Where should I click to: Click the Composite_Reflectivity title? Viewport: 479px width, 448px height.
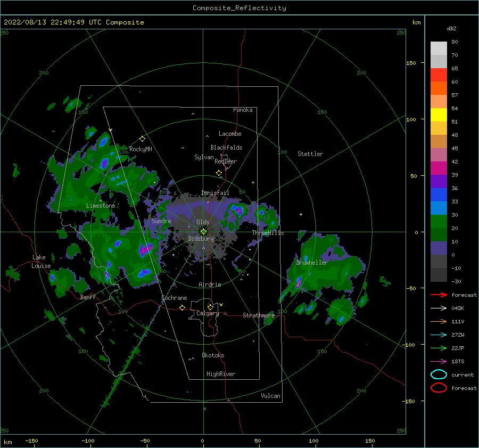tap(240, 8)
